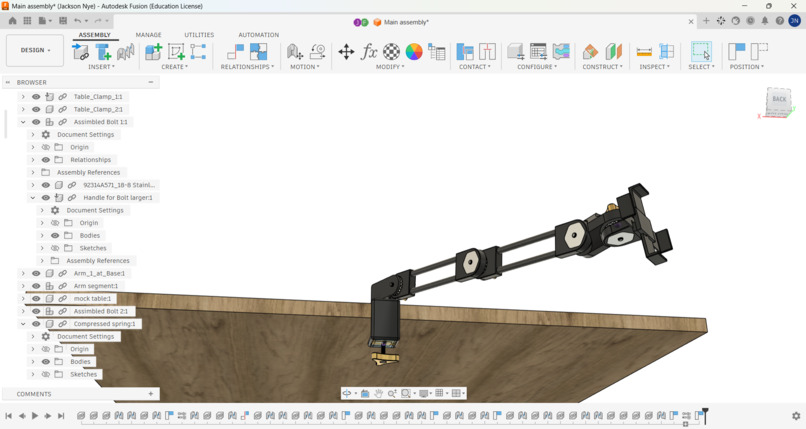
Task: Click the Orbit navigation tool
Action: 347,394
